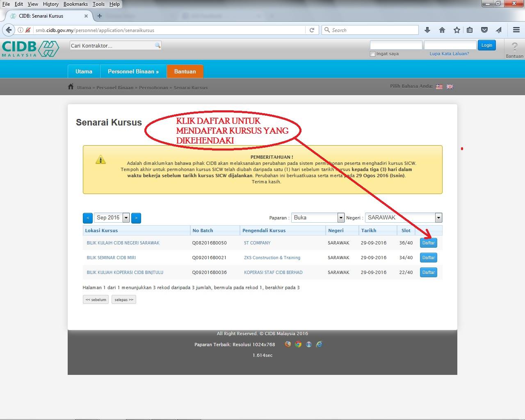Click the Permohonan breadcrumb link

pos(153,88)
